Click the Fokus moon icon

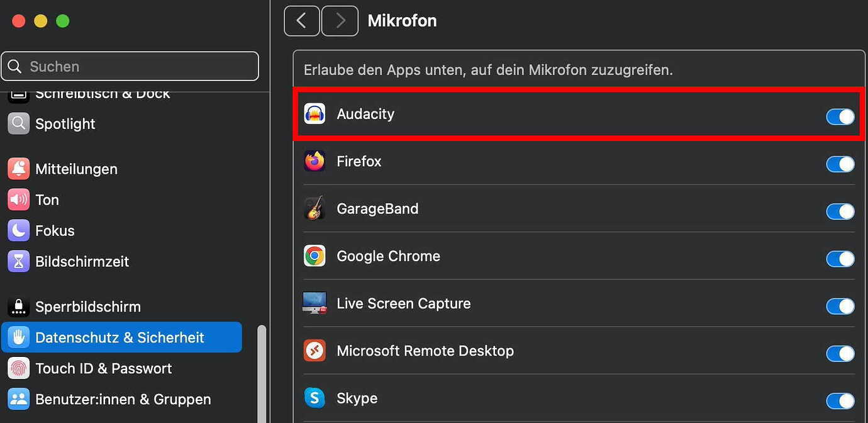(19, 230)
